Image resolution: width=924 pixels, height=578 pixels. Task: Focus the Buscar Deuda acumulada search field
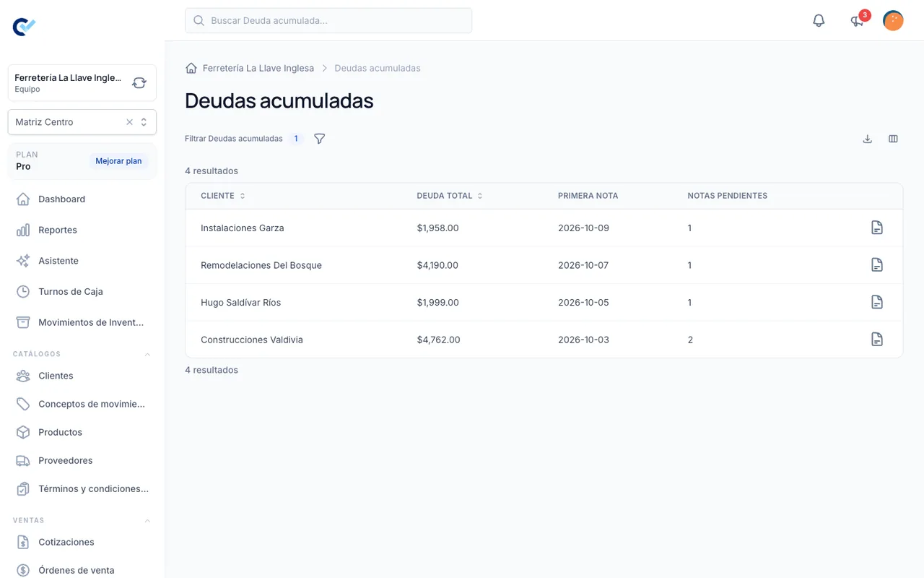point(328,20)
